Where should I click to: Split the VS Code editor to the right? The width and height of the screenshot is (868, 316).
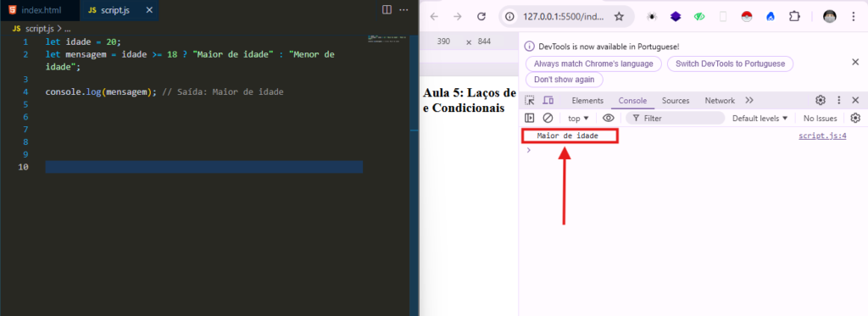(387, 9)
